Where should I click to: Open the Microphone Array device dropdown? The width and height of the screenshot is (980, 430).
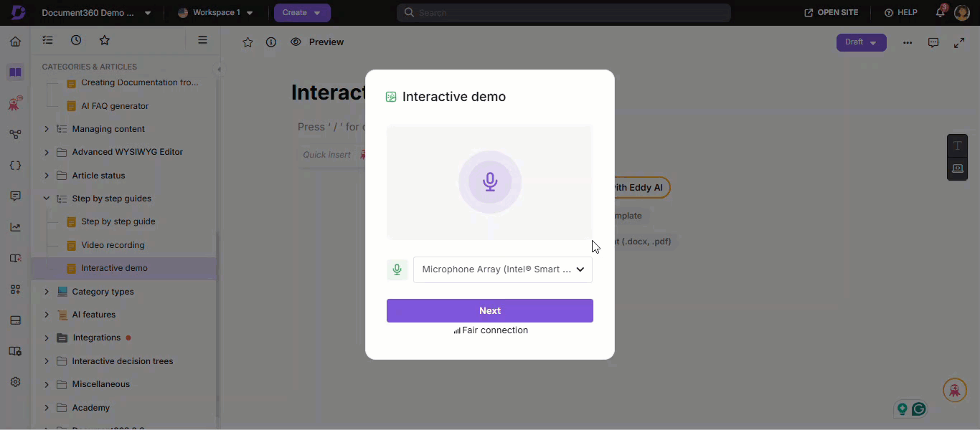click(x=502, y=269)
